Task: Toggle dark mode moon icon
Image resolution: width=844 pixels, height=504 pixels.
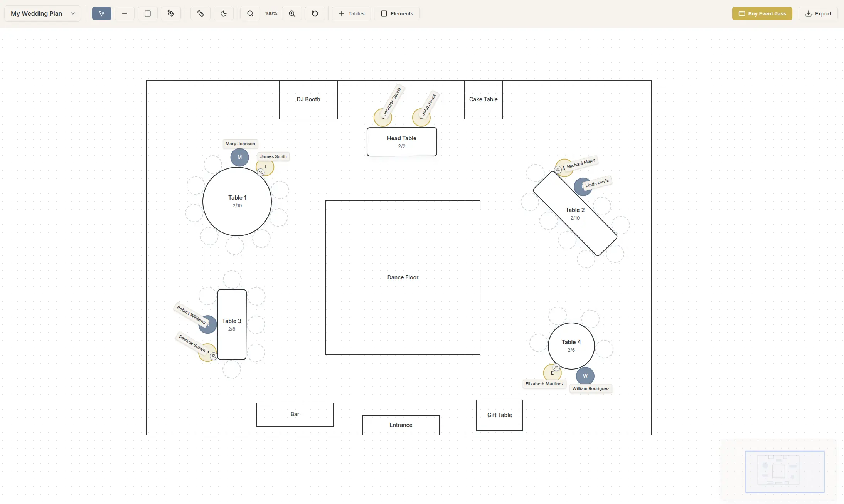Action: point(224,13)
